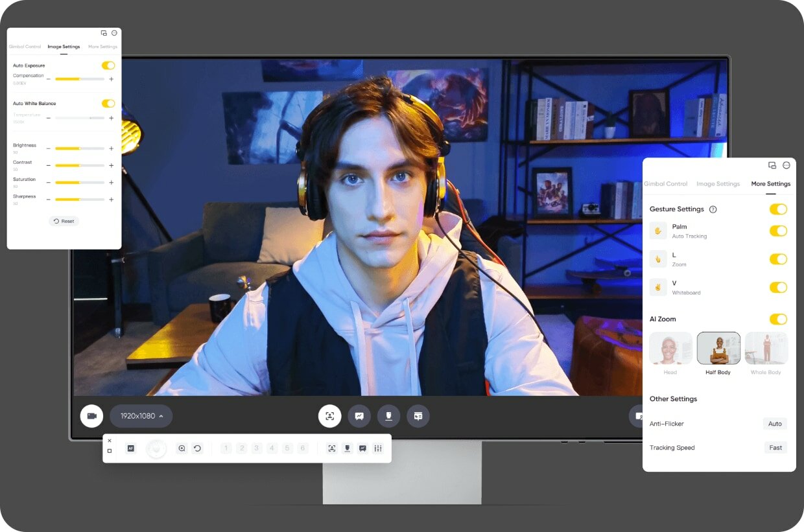Click Gesture Settings help question icon

click(713, 209)
